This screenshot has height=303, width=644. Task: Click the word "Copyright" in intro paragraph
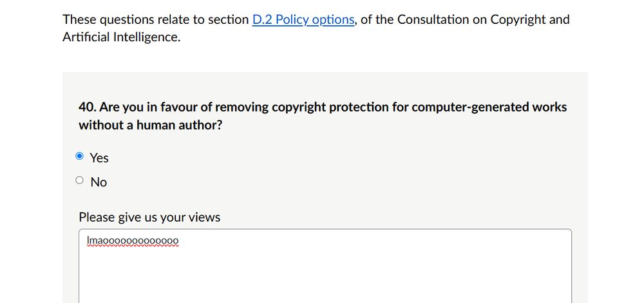point(518,19)
